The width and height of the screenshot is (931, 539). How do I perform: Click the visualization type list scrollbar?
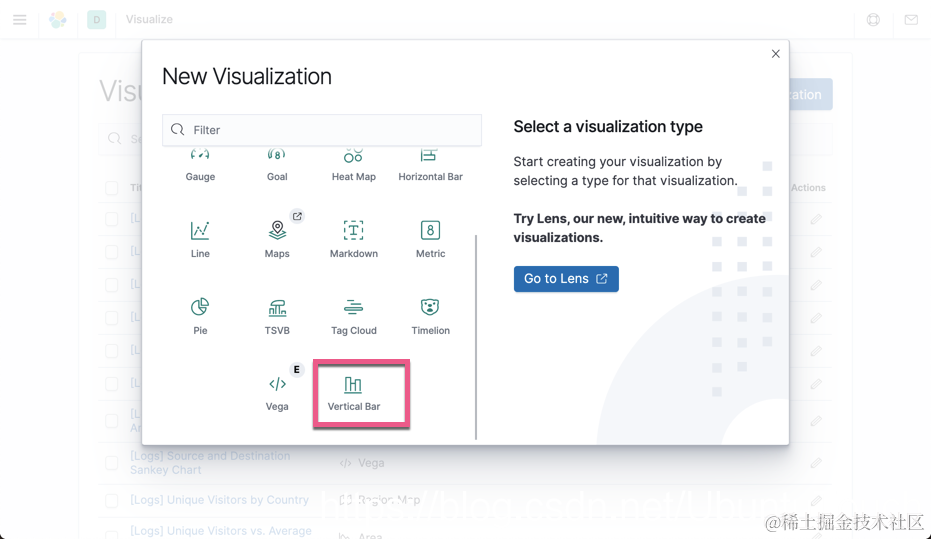click(476, 337)
